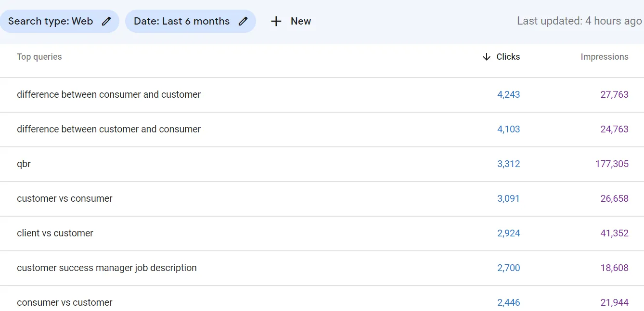Click the Top queries column header
Screen dimensions: 644x311
(x=39, y=57)
